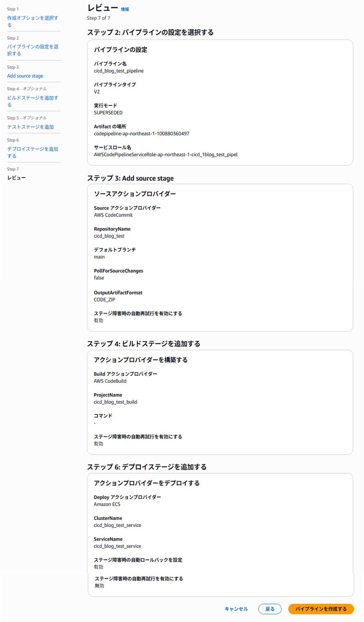This screenshot has width=364, height=622.
Task: Click the 戻る button
Action: 270,609
